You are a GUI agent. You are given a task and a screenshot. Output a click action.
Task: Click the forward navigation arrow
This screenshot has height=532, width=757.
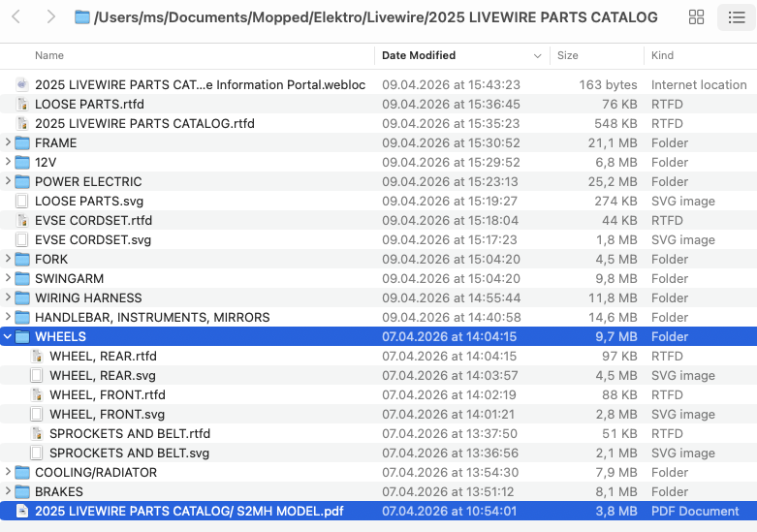click(x=50, y=16)
